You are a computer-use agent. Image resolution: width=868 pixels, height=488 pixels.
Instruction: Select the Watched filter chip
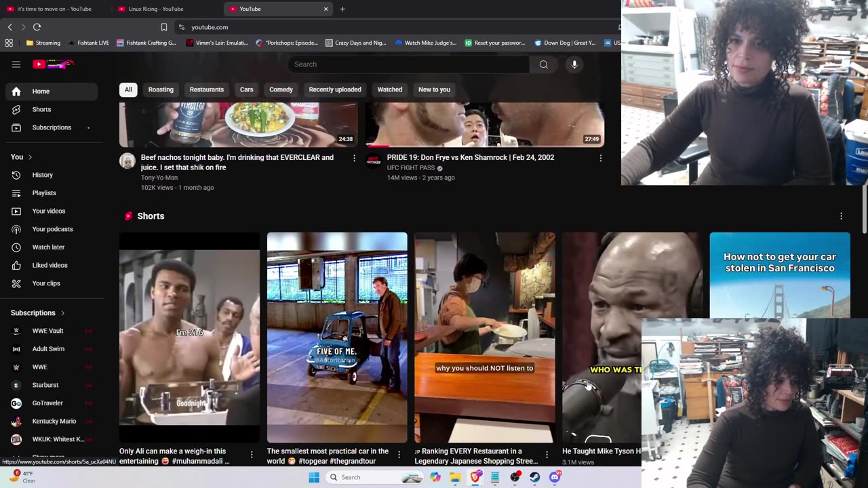pyautogui.click(x=390, y=89)
